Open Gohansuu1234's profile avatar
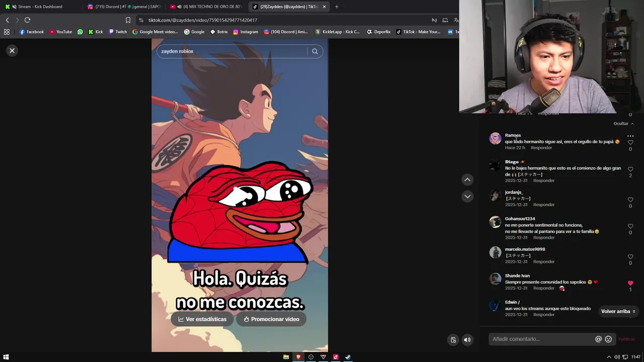Screen dimensions: 644x362 pos(495,222)
